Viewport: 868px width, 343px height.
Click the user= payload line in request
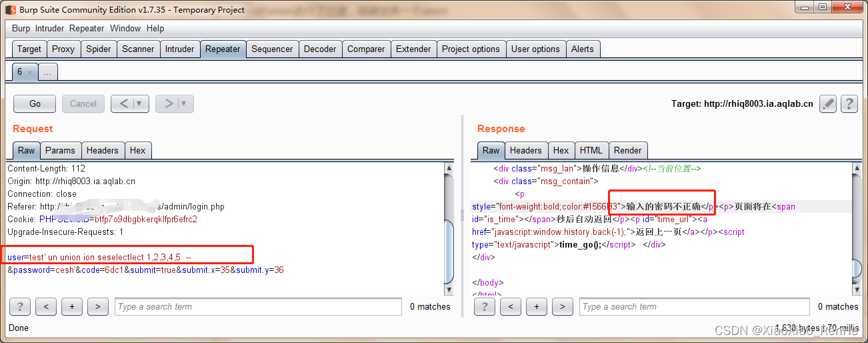tap(99, 257)
